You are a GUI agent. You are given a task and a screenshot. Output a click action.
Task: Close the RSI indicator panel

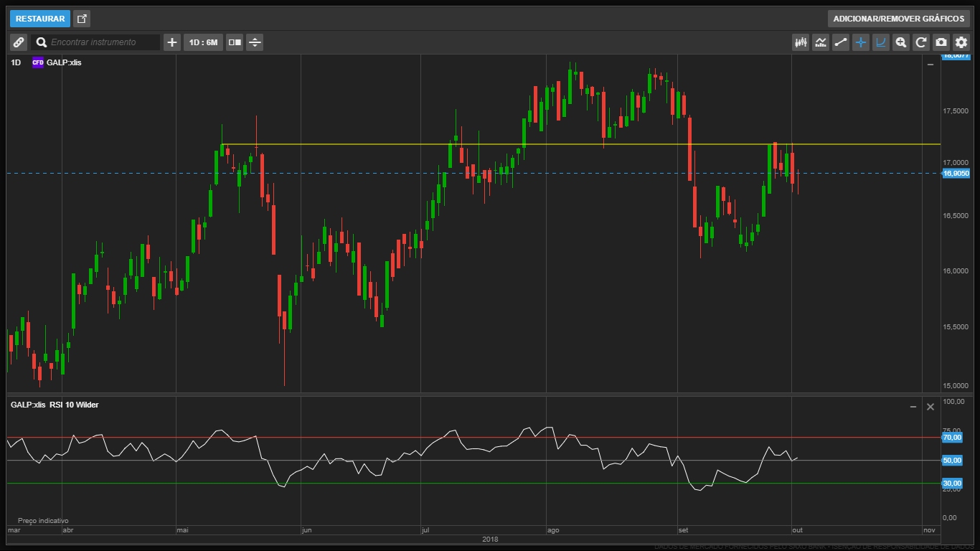(930, 407)
